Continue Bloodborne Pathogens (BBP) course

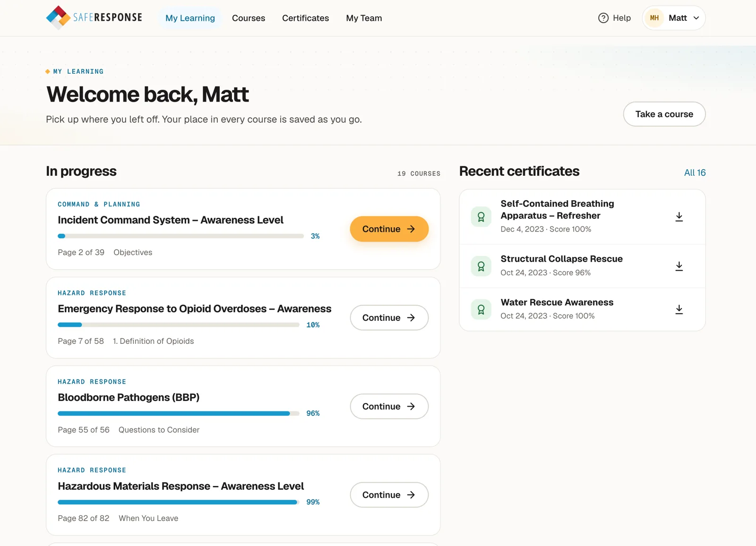click(x=389, y=406)
